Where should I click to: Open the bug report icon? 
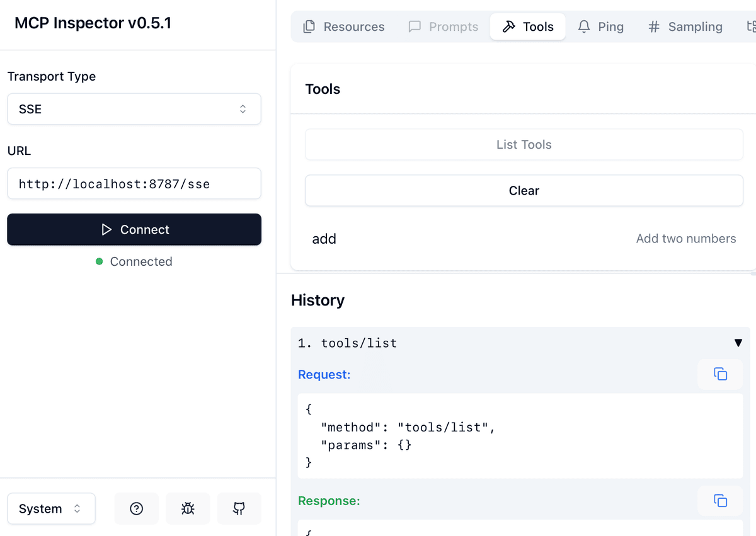click(x=188, y=509)
